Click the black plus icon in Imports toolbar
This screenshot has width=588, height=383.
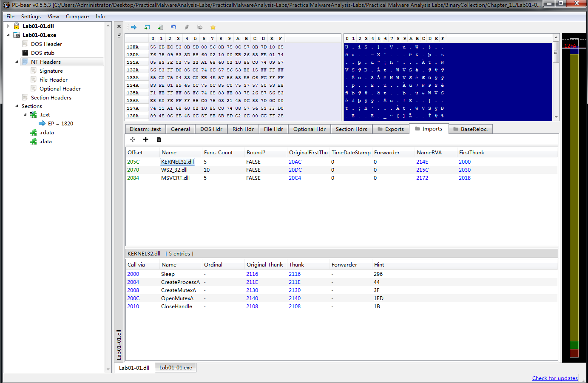coord(145,139)
